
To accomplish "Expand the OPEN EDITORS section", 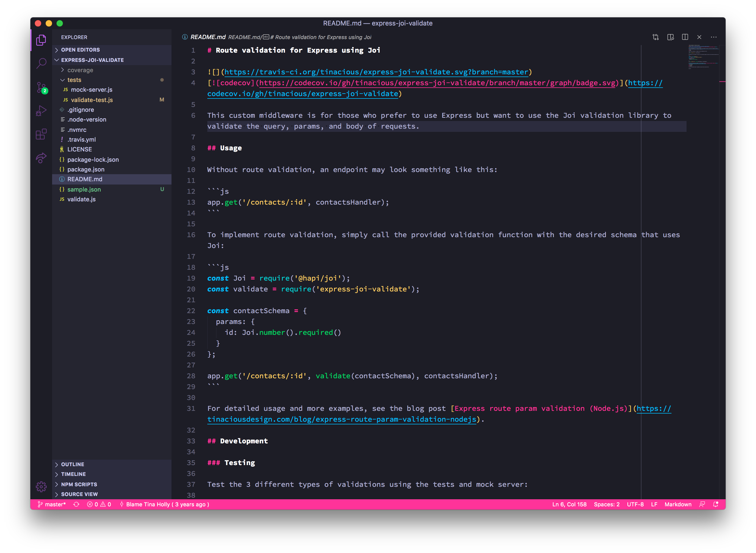I will coord(80,50).
